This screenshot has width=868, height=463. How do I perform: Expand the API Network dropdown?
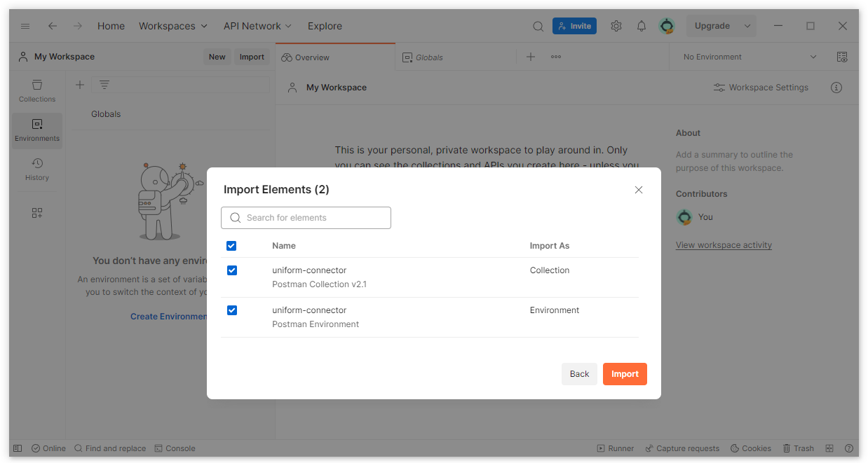257,26
